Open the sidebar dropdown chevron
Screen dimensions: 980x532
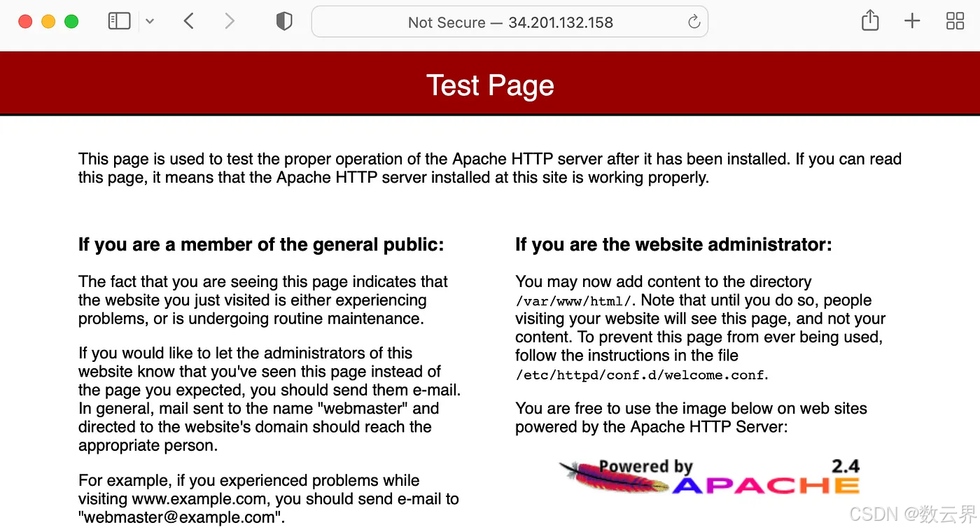click(x=150, y=22)
